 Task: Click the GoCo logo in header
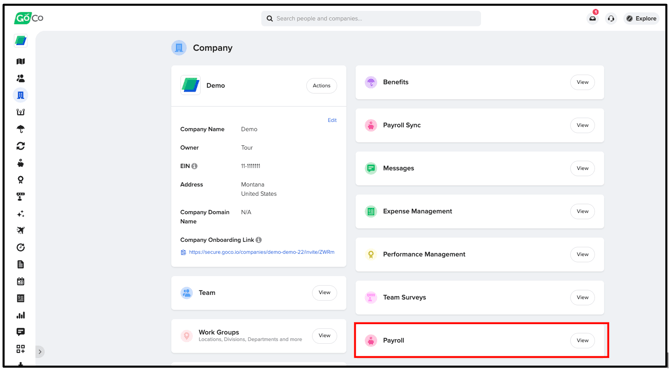click(28, 18)
